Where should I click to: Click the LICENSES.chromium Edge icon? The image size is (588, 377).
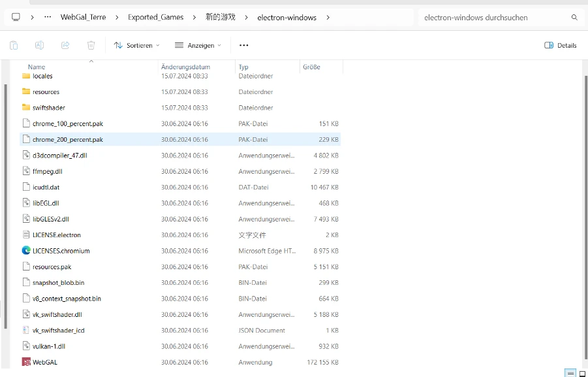pyautogui.click(x=26, y=251)
